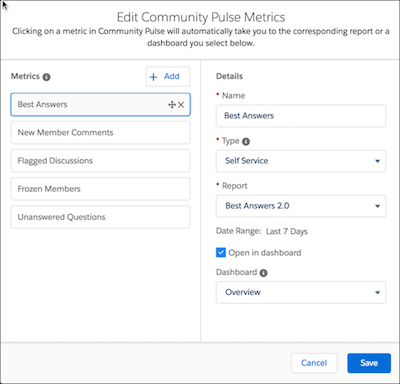Click the Details heading
Image resolution: width=400 pixels, height=384 pixels.
pyautogui.click(x=229, y=76)
